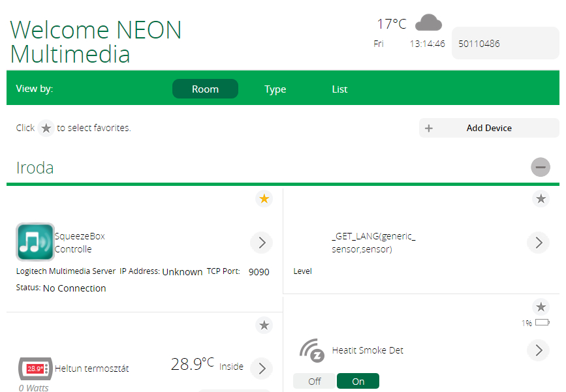Image resolution: width=566 pixels, height=392 pixels.
Task: Click the 50110486 serial number field
Action: pos(505,44)
